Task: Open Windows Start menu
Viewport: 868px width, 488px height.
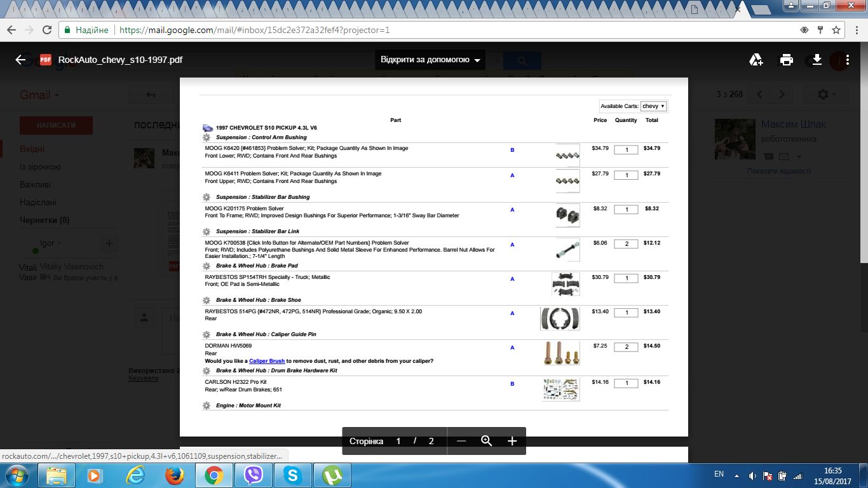Action: click(17, 475)
